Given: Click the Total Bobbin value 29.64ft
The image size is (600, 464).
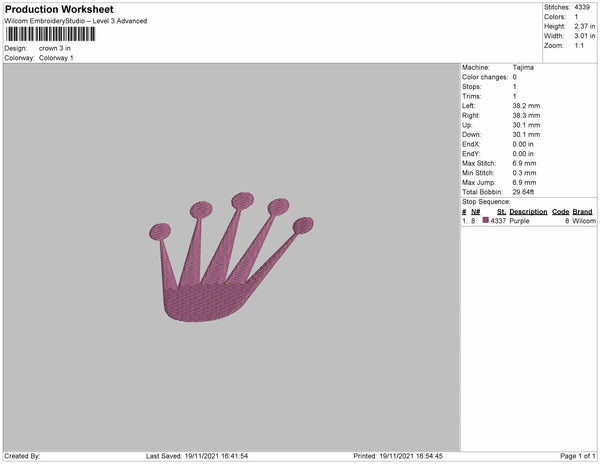Looking at the screenshot, I should 523,192.
